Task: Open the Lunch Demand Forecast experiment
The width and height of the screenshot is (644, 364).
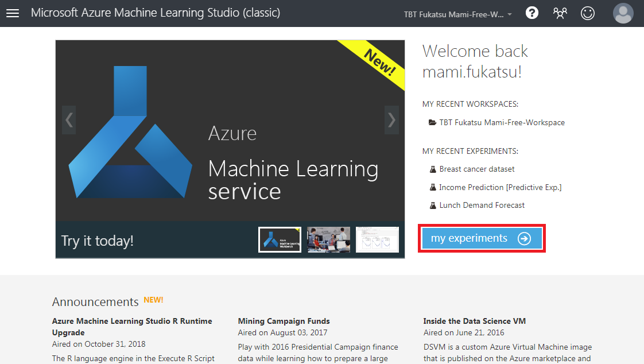Action: pos(482,205)
